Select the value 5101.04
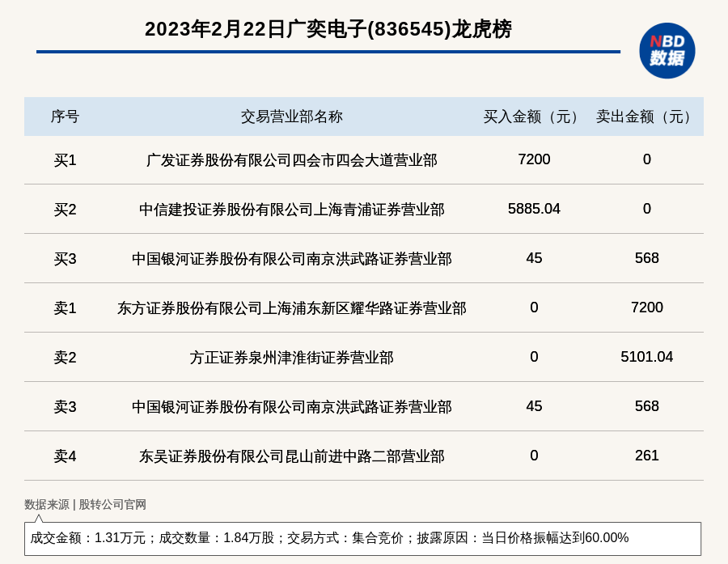Viewport: 728px width, 564px height. 647,356
